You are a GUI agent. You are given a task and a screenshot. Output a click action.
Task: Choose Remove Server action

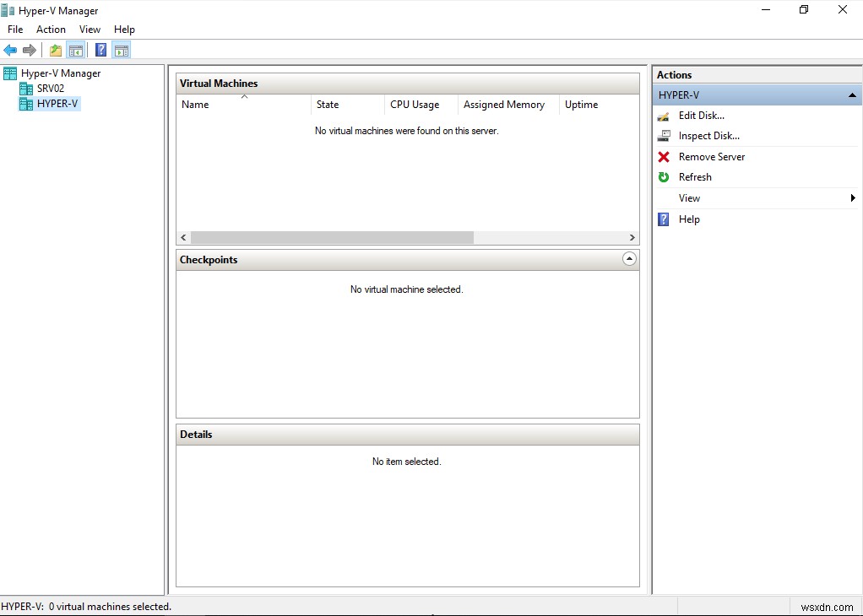click(x=712, y=157)
